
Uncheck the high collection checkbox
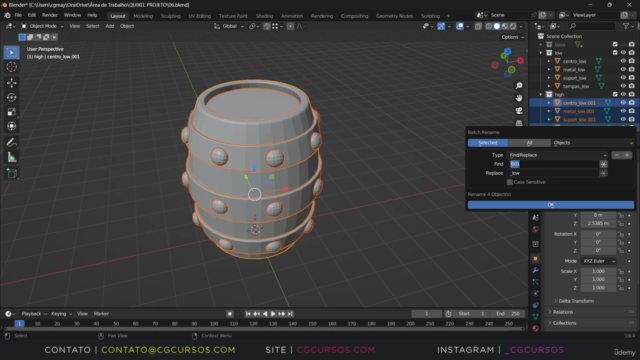pos(615,94)
